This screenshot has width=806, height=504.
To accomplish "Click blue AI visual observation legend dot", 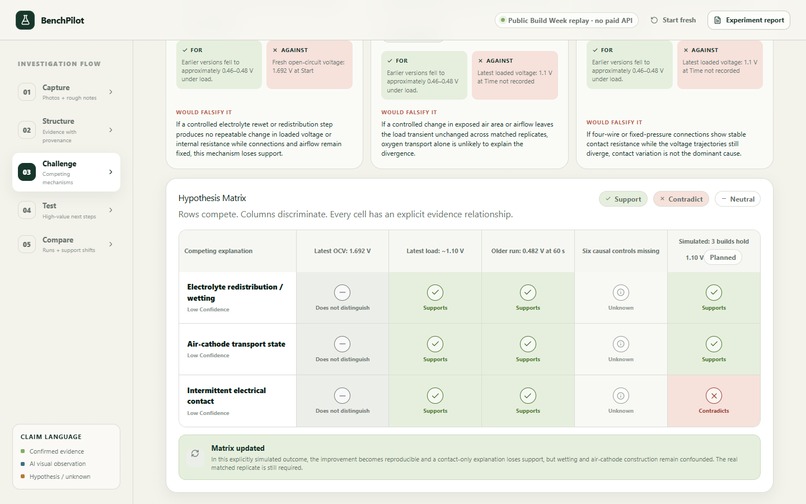I will click(23, 464).
